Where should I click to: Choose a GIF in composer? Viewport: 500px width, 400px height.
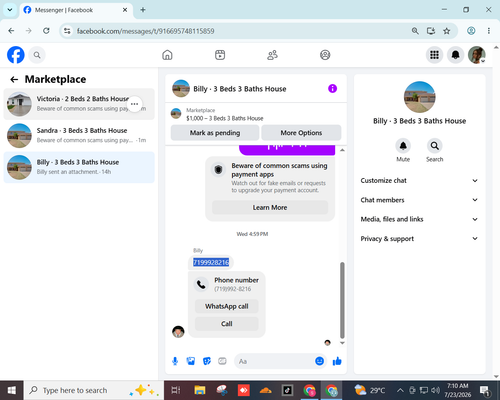coord(222,361)
